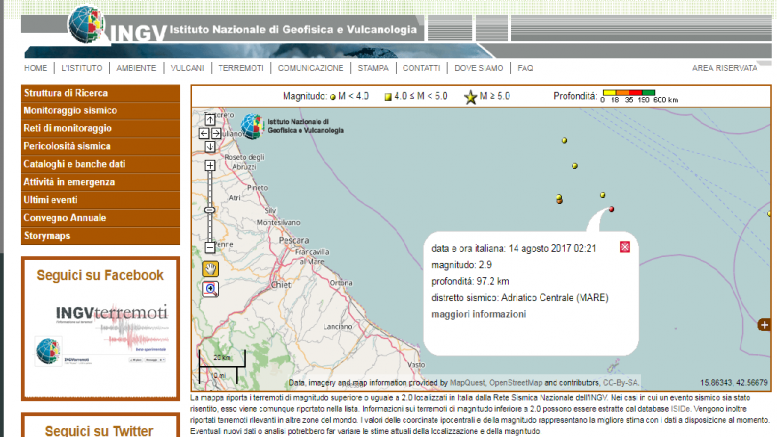Select the zoom box magnifier tool

(x=209, y=288)
